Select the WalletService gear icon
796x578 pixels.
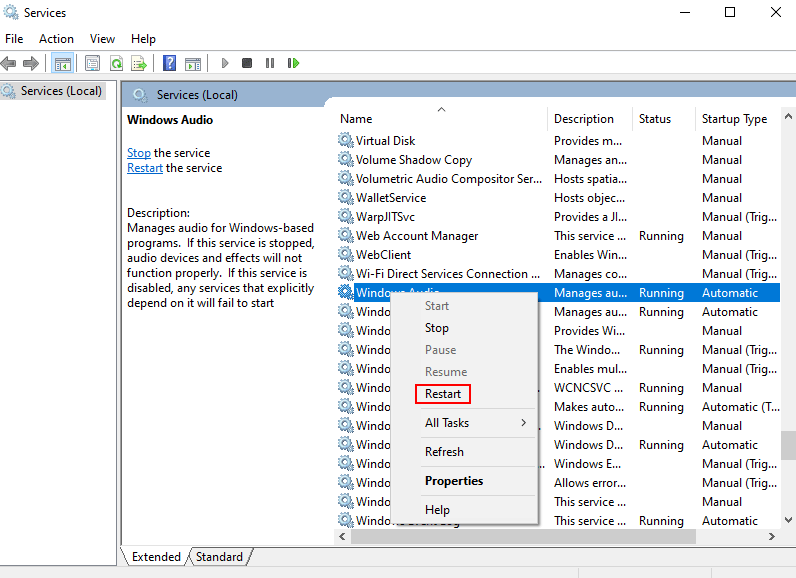coord(346,197)
